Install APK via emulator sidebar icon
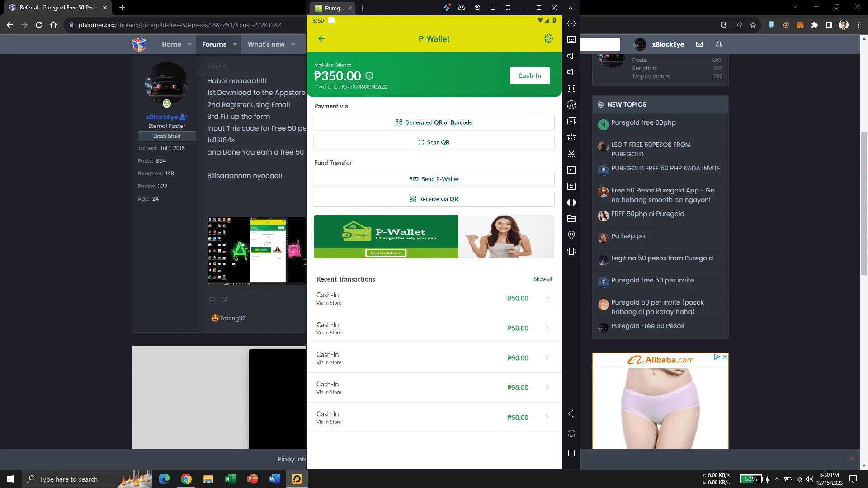The height and width of the screenshot is (488, 868). point(571,137)
